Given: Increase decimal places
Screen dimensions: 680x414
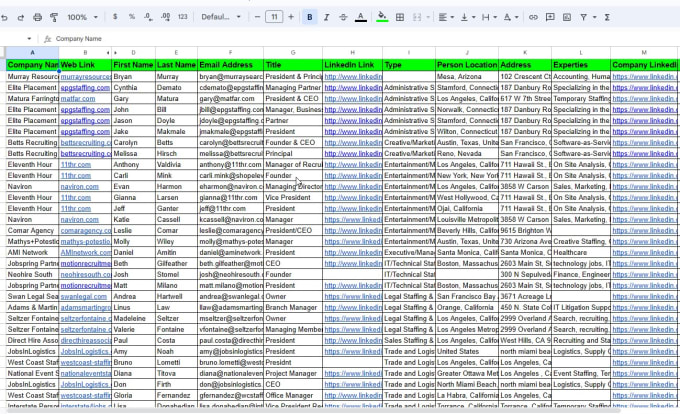Looking at the screenshot, I should click(165, 17).
